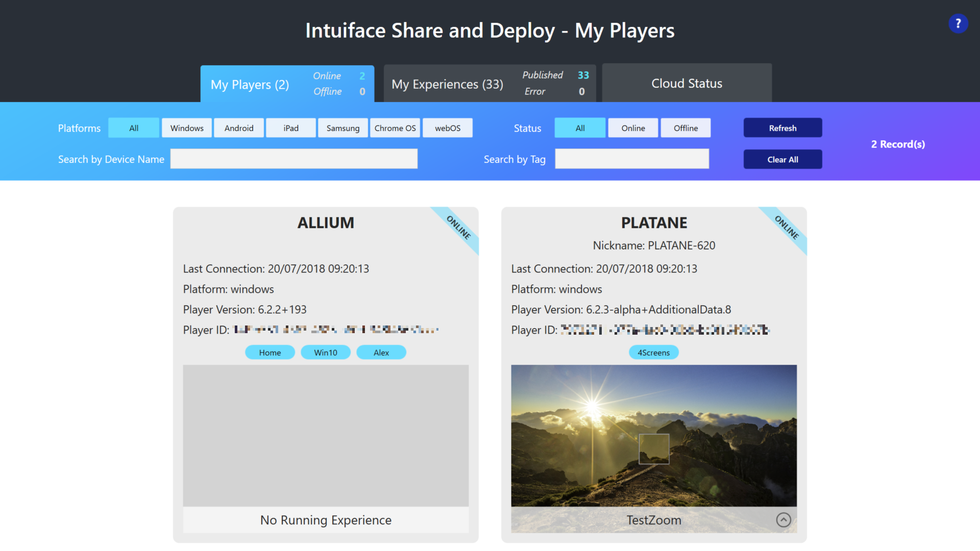Select All platforms filter

pos(134,128)
